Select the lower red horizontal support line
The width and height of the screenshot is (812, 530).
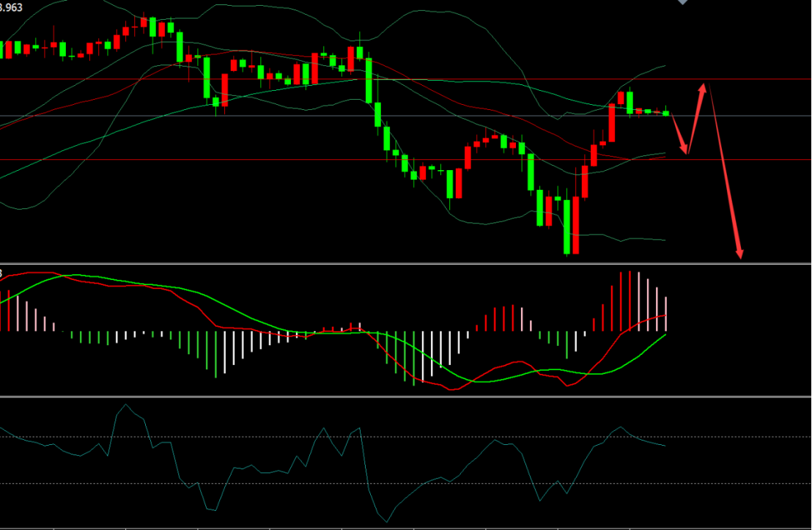(x=406, y=160)
